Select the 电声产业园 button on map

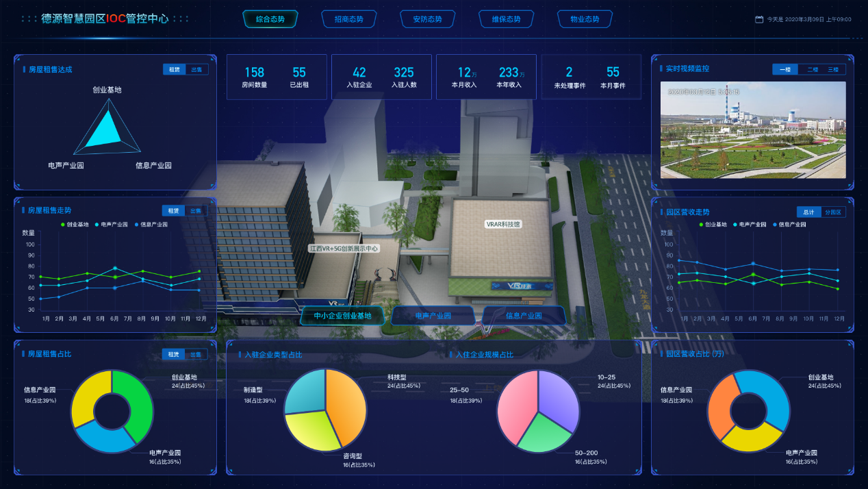coord(433,316)
